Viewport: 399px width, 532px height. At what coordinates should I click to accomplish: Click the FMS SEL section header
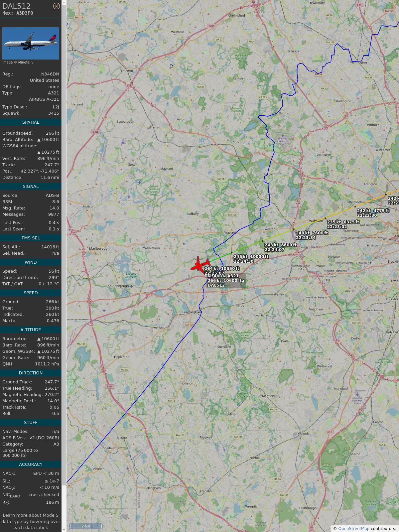[x=31, y=238]
